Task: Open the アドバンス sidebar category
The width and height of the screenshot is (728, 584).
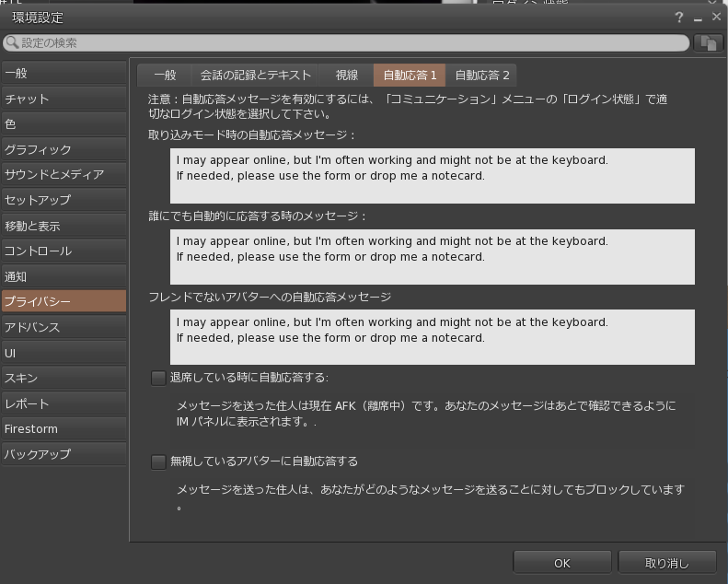Action: (64, 327)
